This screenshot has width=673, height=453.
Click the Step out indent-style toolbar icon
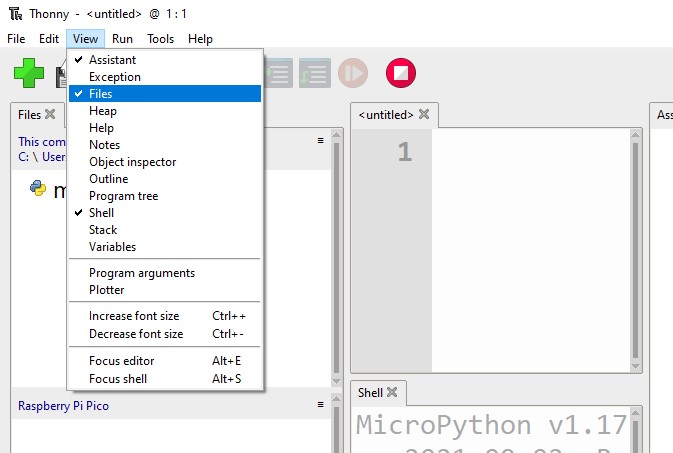point(315,73)
